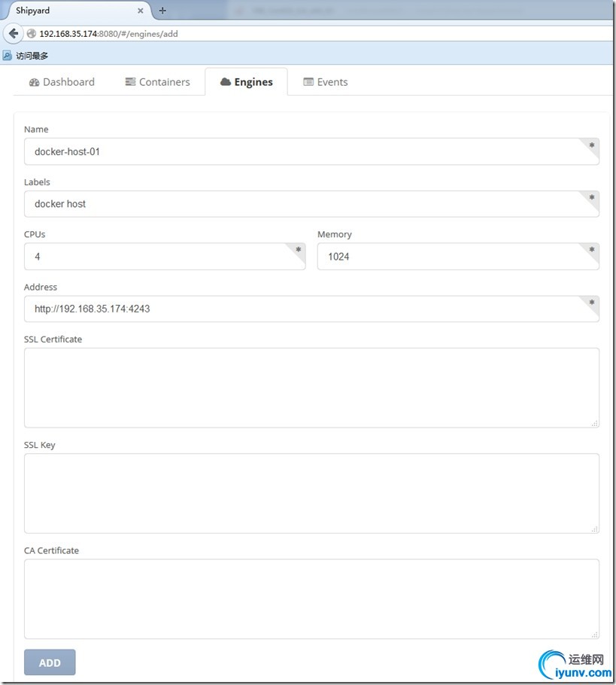The width and height of the screenshot is (616, 685).
Task: Click the resize grip of SSL Certificate area
Action: 594,423
